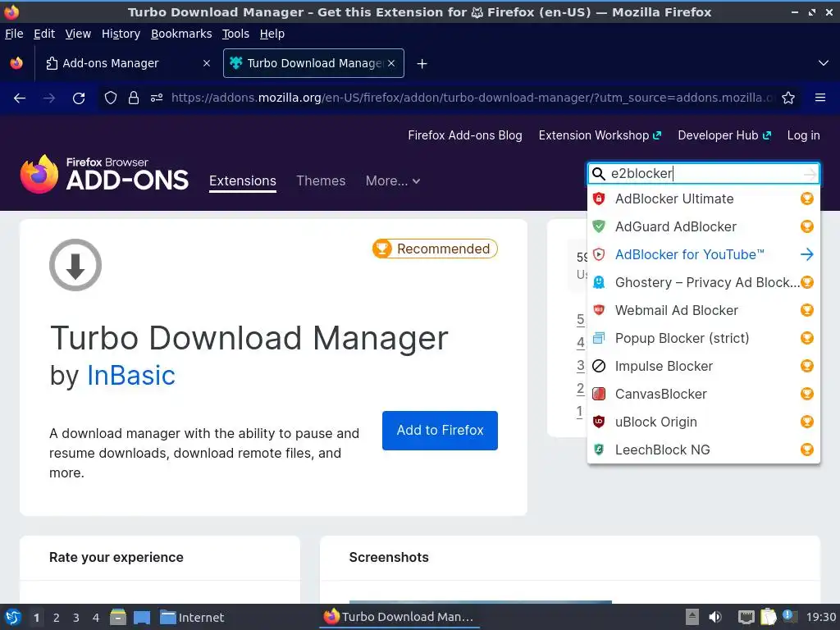Switch to the Themes section
840x630 pixels.
[321, 181]
